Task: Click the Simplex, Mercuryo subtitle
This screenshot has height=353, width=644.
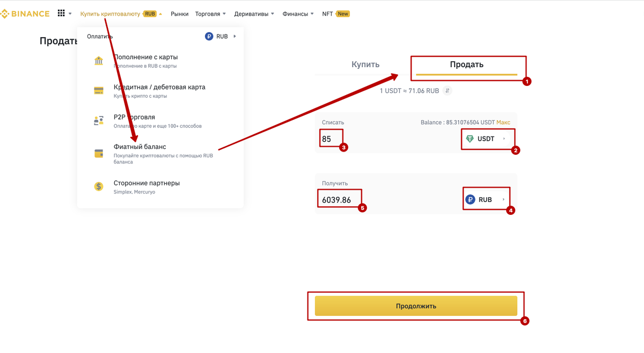Action: point(134,192)
